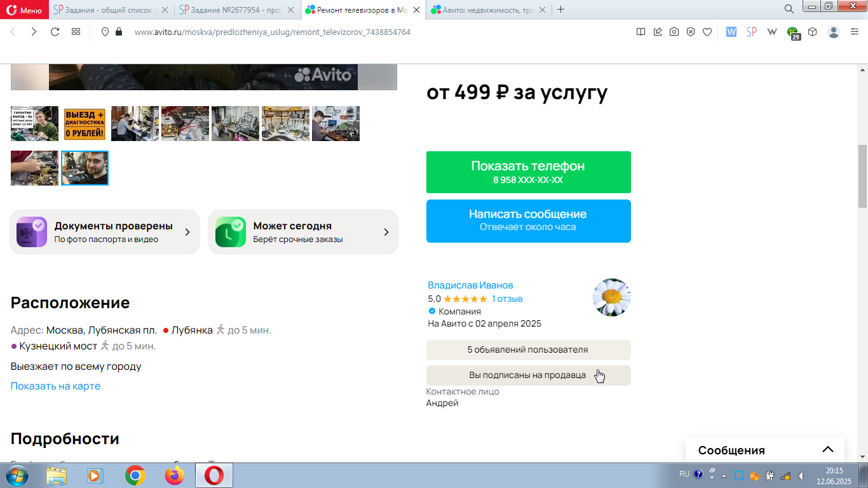Open the profile account icon

click(x=834, y=32)
